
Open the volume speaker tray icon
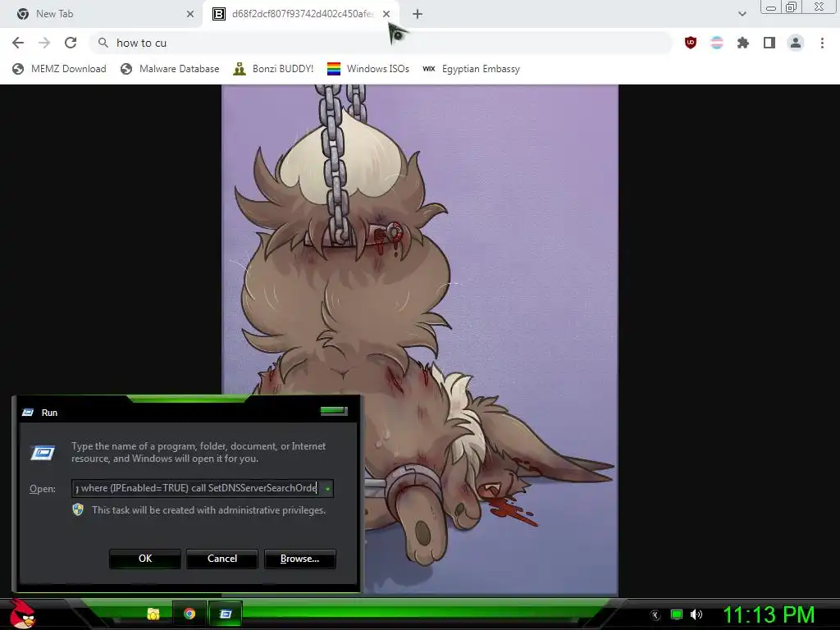(x=696, y=614)
